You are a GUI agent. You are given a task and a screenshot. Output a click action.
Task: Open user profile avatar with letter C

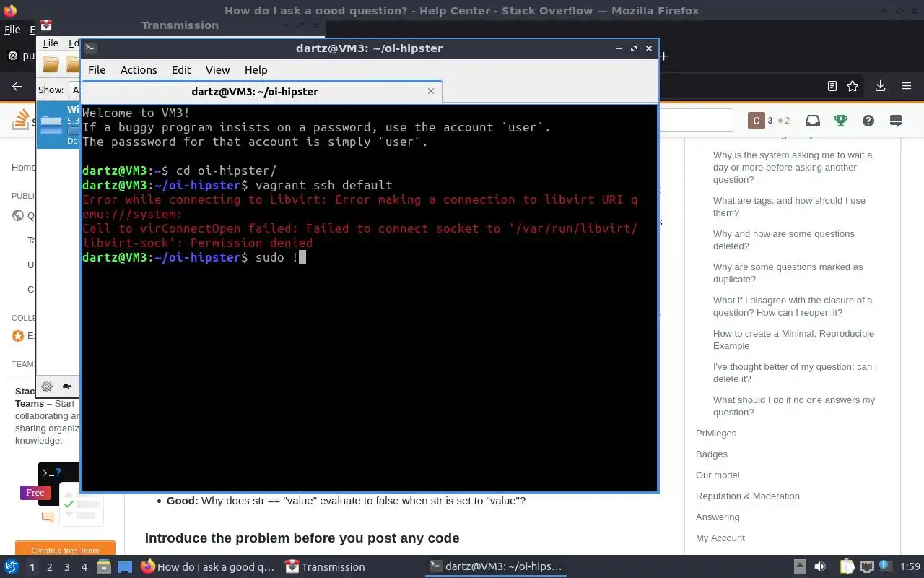point(757,121)
